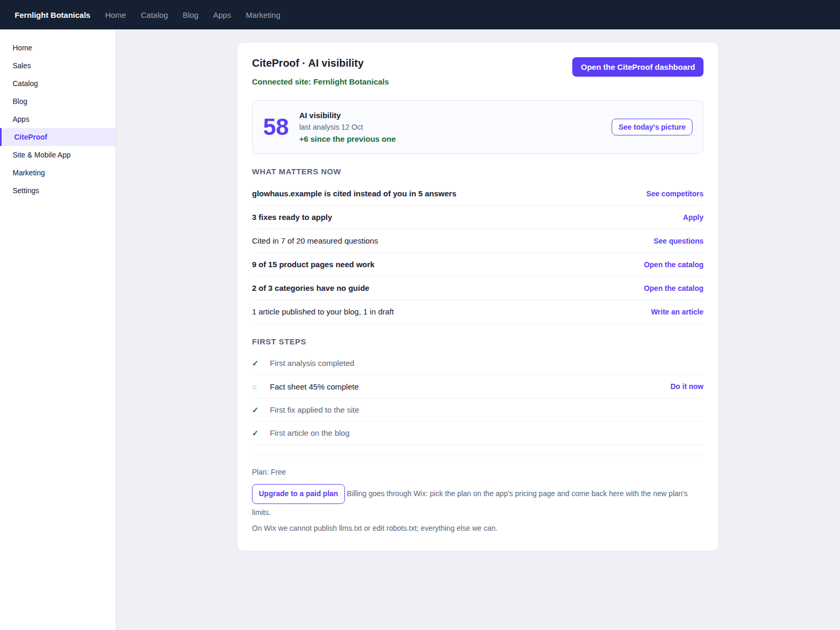This screenshot has width=840, height=630.
Task: Click the empty circle beside Fact sheet
Action: 255,387
